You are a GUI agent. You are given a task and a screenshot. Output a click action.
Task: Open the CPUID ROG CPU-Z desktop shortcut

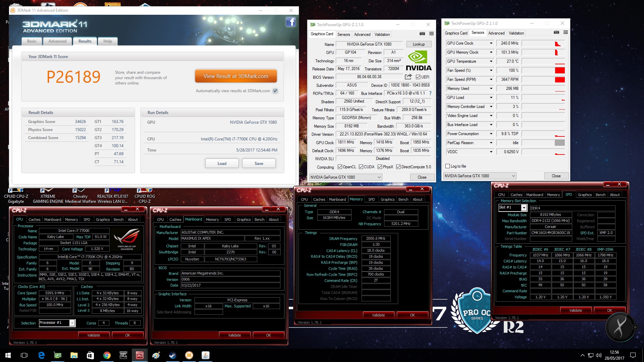tap(145, 196)
